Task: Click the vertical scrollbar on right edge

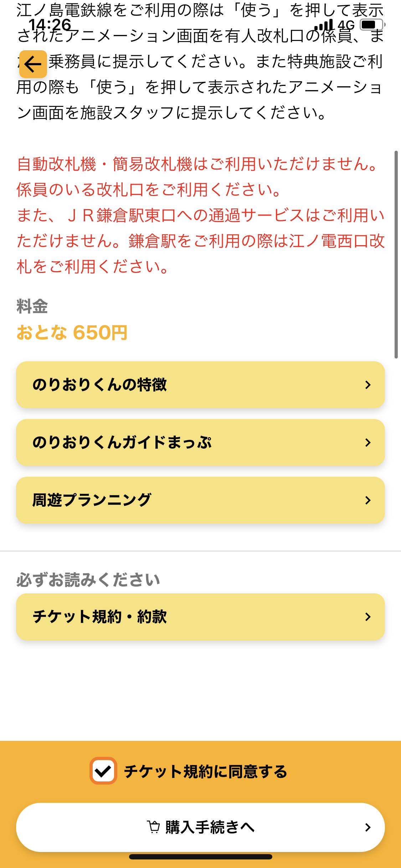Action: point(396,254)
